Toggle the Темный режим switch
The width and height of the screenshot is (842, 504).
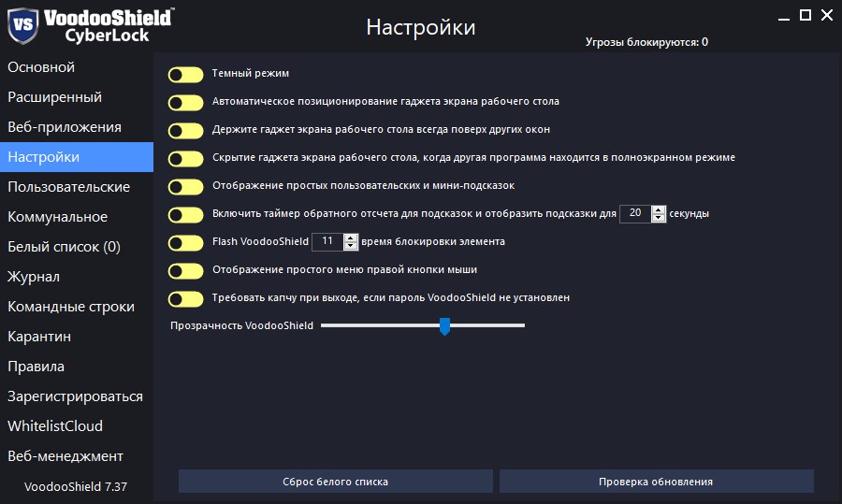[186, 74]
